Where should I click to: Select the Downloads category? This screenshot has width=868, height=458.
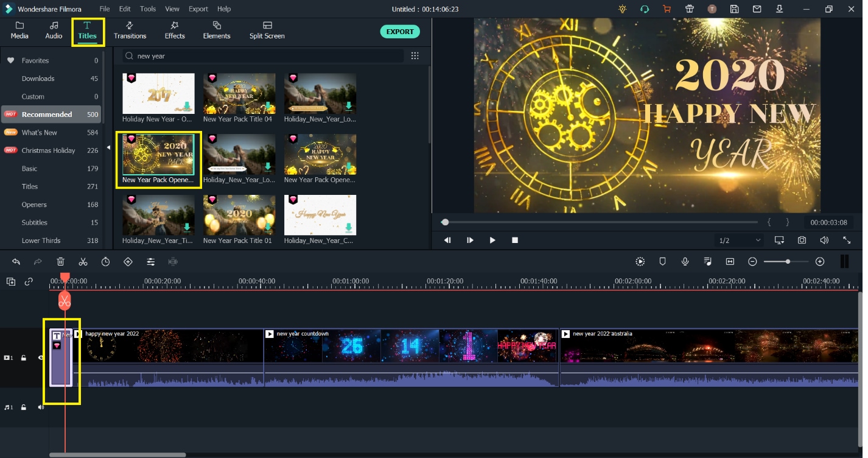(x=52, y=79)
